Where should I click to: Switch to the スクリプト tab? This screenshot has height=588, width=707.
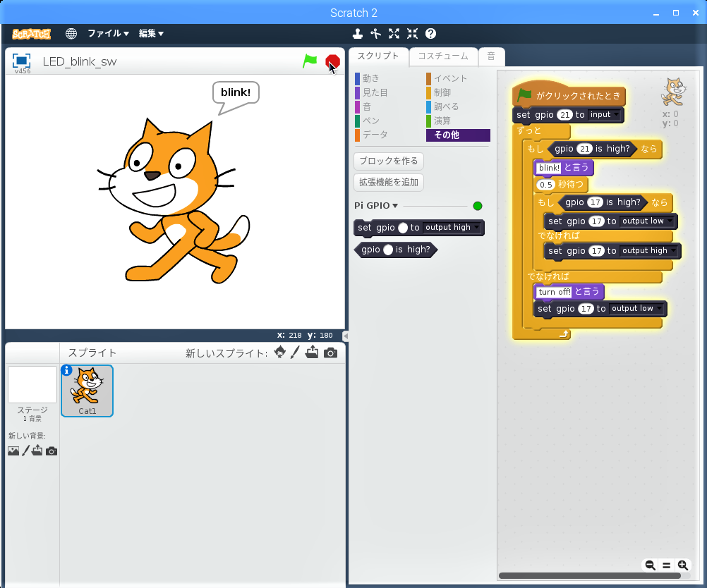378,56
